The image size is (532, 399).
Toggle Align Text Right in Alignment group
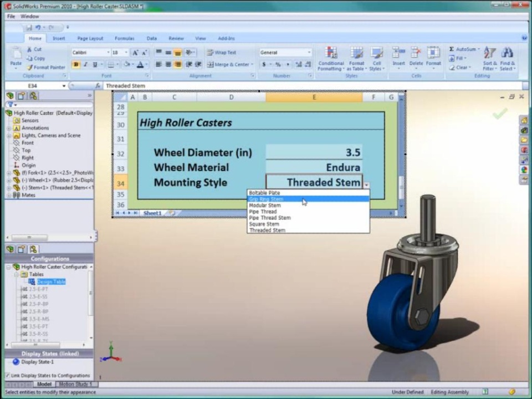coord(177,64)
